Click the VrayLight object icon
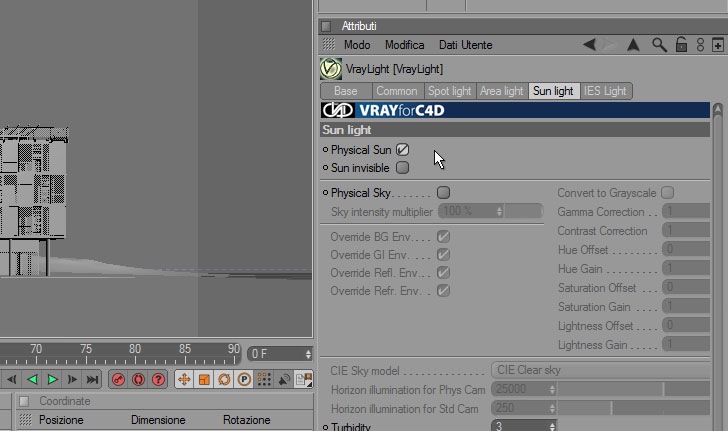This screenshot has height=431, width=728. (x=331, y=69)
